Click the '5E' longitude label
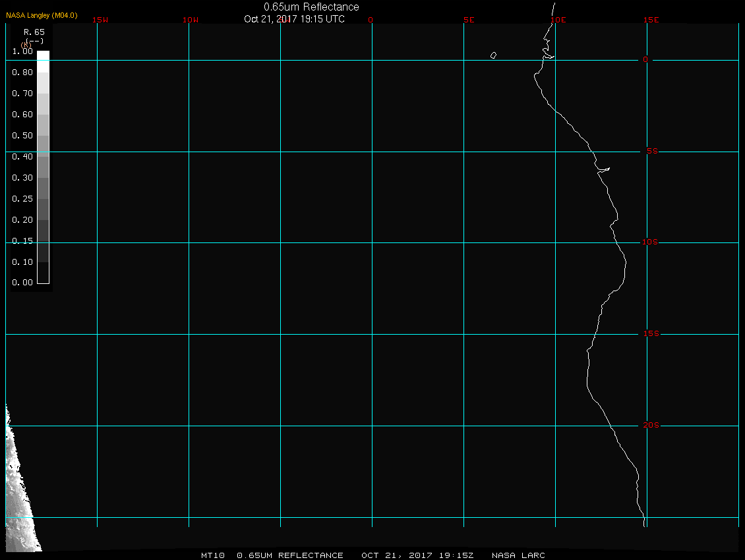The image size is (745, 560). pyautogui.click(x=469, y=20)
